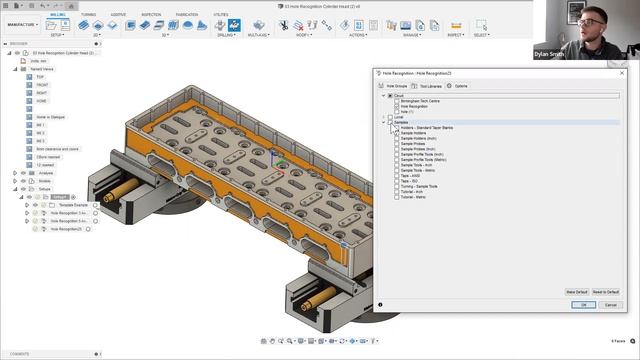Click the highlighted Hole Recognition icon
640x360 pixels.
234,25
